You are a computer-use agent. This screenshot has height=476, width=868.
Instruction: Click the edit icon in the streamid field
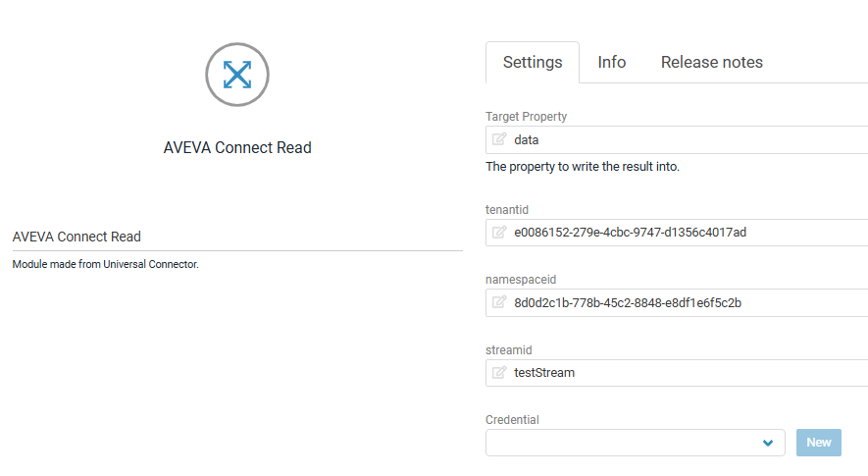(499, 373)
